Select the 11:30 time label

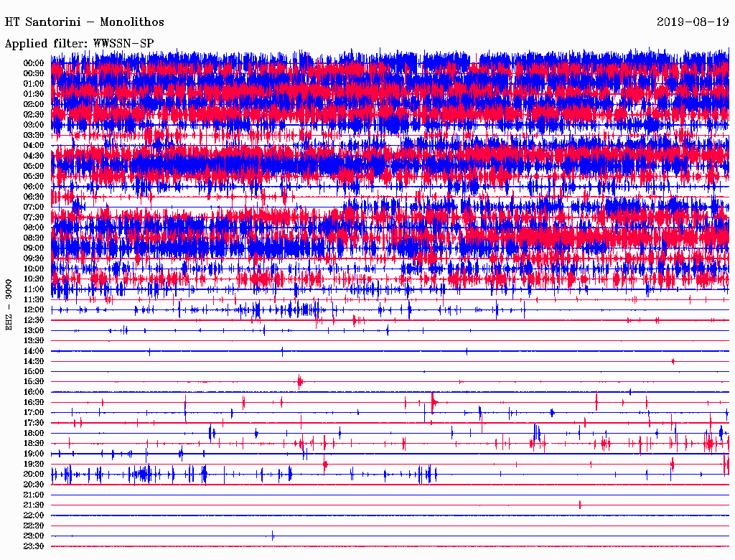[x=34, y=299]
